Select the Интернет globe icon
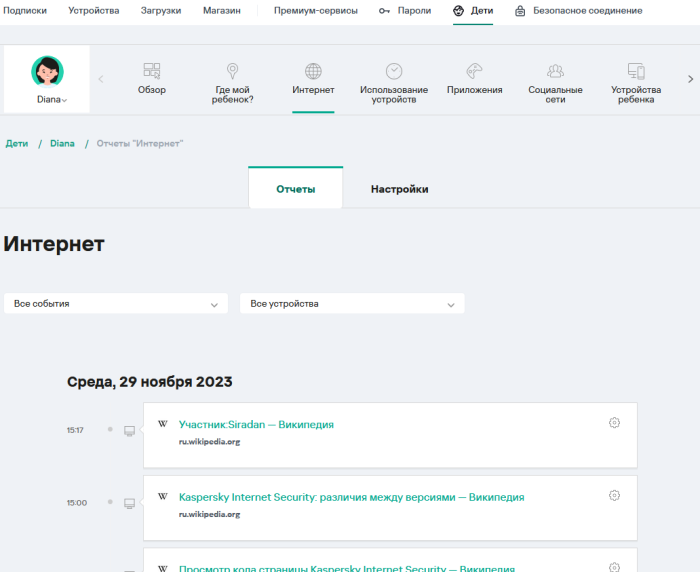 pos(313,71)
